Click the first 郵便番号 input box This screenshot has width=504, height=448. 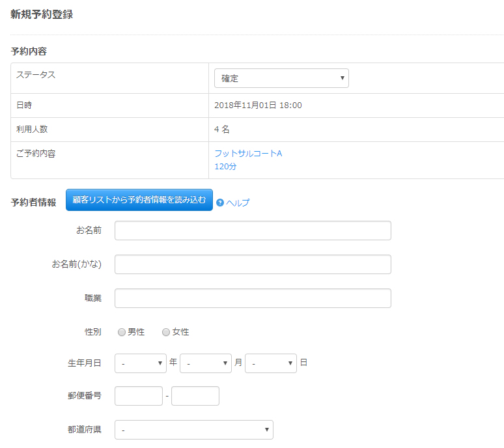[139, 396]
